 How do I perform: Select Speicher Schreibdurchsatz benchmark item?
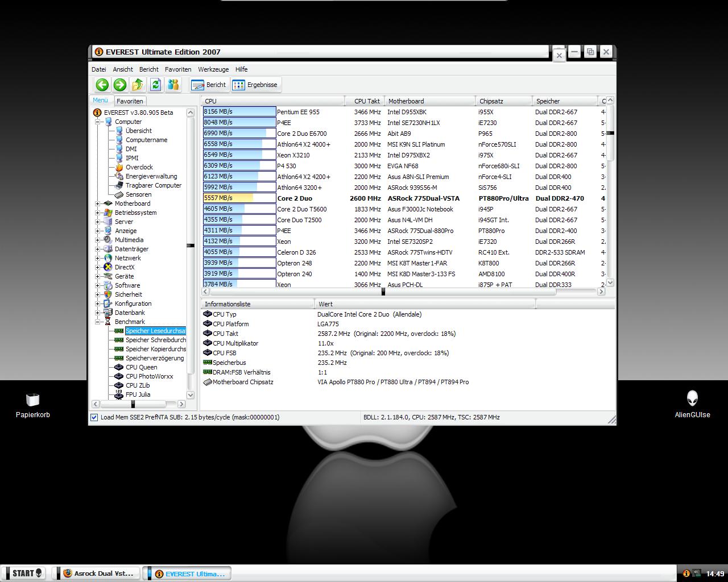[155, 340]
